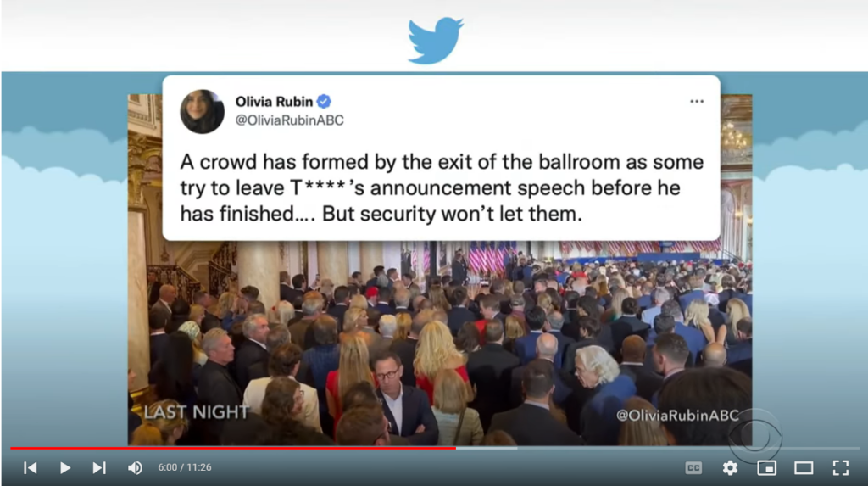Screen dimensions: 868x486
Task: Open the player settings gear menu
Action: pos(730,468)
